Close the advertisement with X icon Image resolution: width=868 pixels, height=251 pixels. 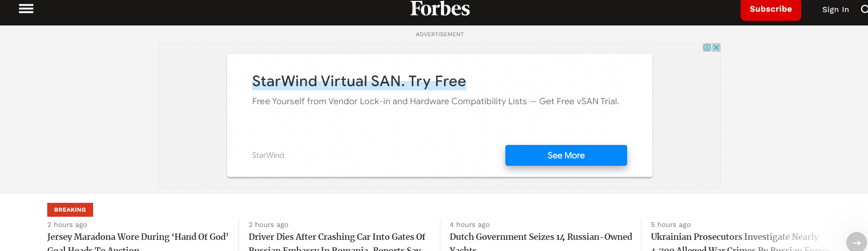pyautogui.click(x=716, y=48)
